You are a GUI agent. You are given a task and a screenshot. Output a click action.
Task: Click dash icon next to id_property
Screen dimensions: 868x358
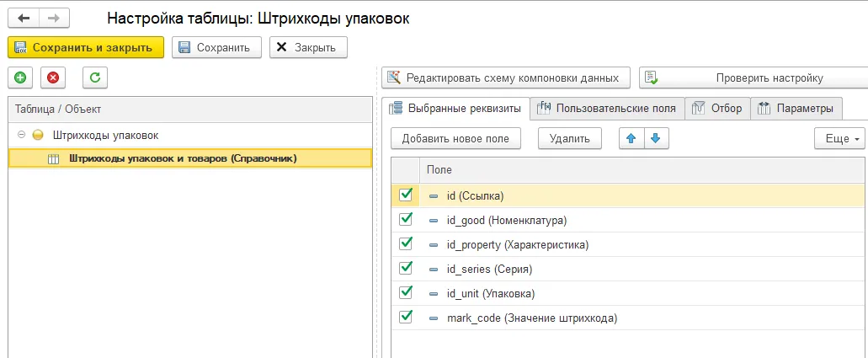pos(434,245)
